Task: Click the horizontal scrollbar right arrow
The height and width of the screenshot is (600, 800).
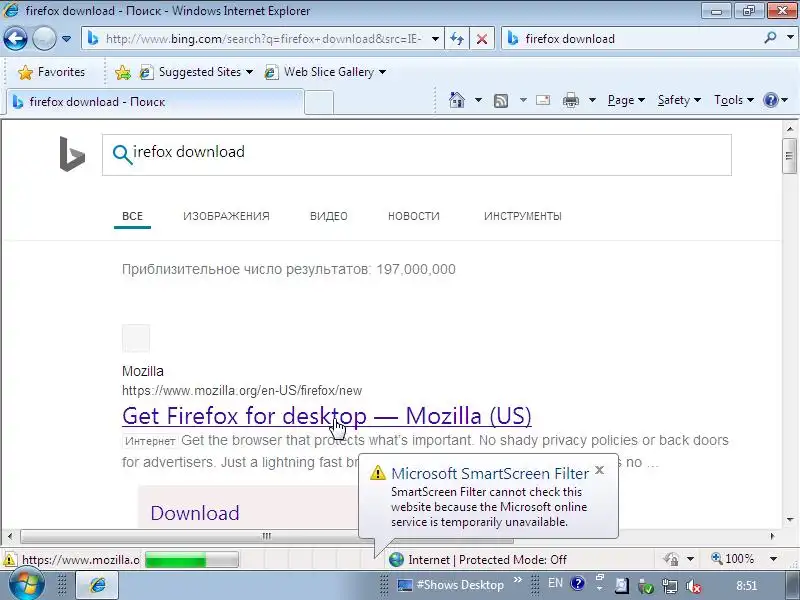Action: [772, 536]
